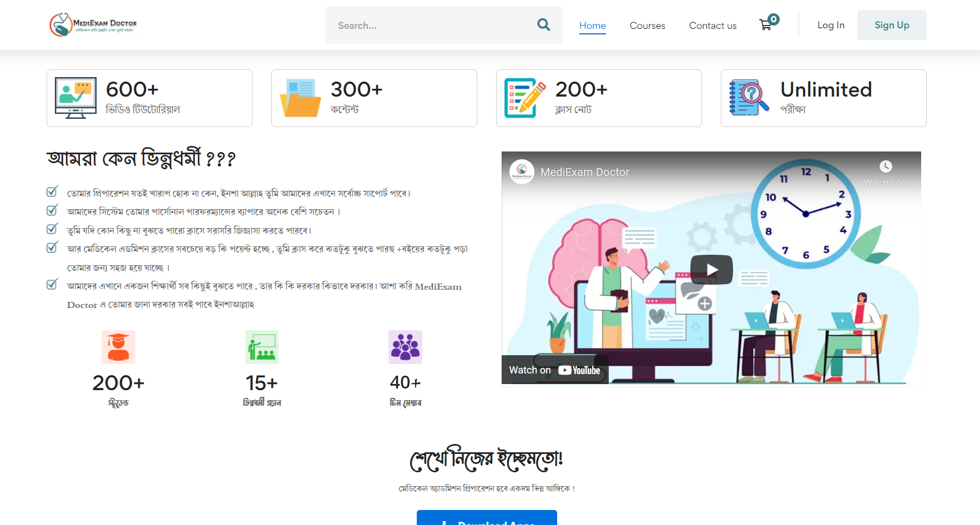Click the 200+ class note checklist icon
The width and height of the screenshot is (980, 525).
[x=523, y=98]
